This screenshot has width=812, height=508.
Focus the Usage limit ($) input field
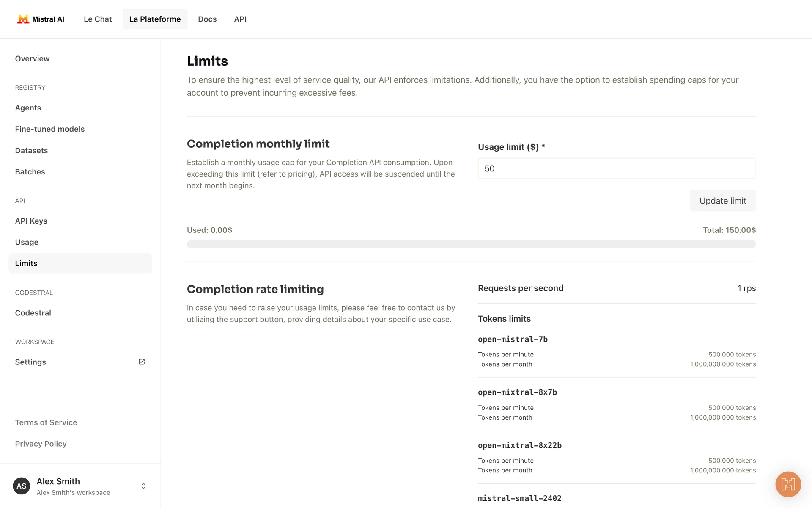point(616,168)
